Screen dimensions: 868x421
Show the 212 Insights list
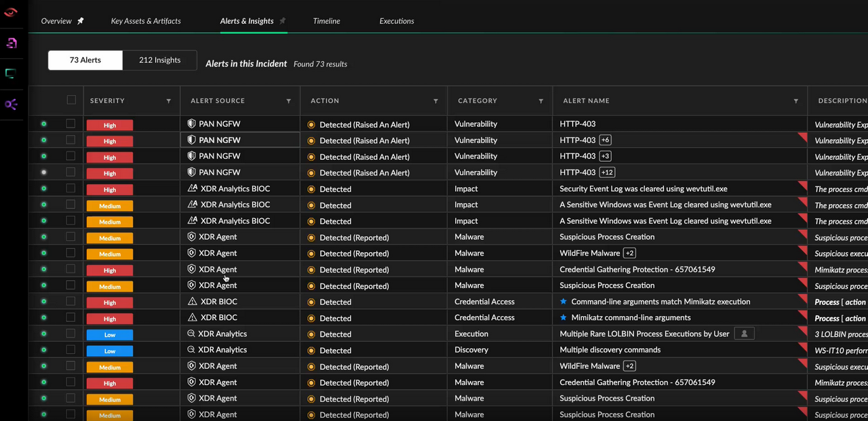click(x=159, y=60)
